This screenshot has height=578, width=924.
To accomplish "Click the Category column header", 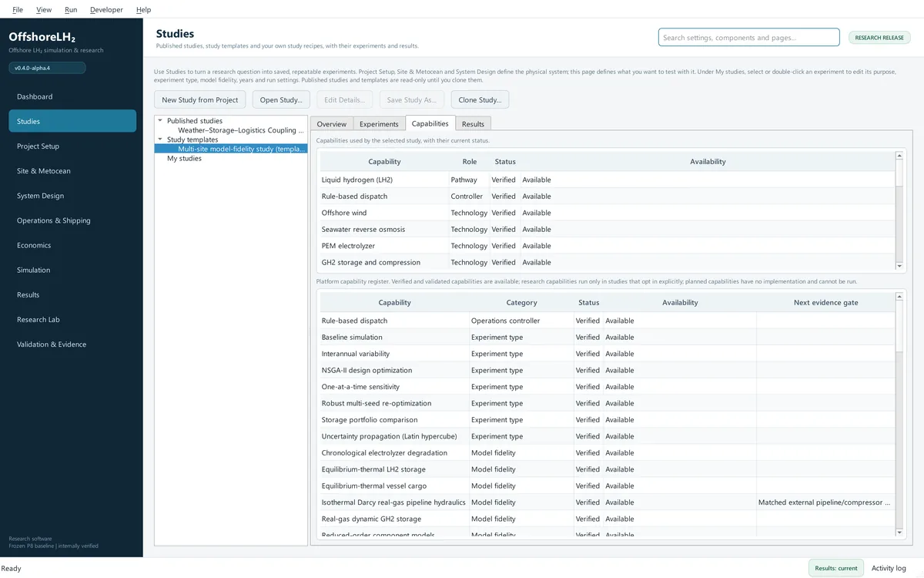I will 521,302.
